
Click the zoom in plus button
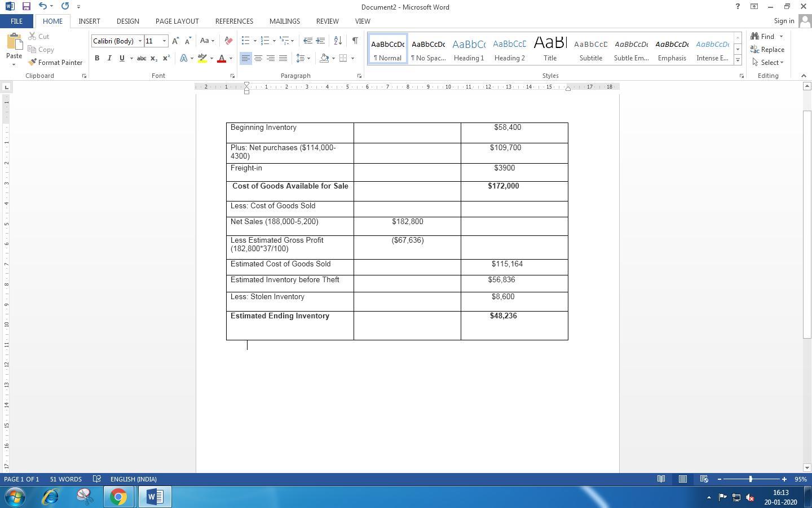coord(784,479)
